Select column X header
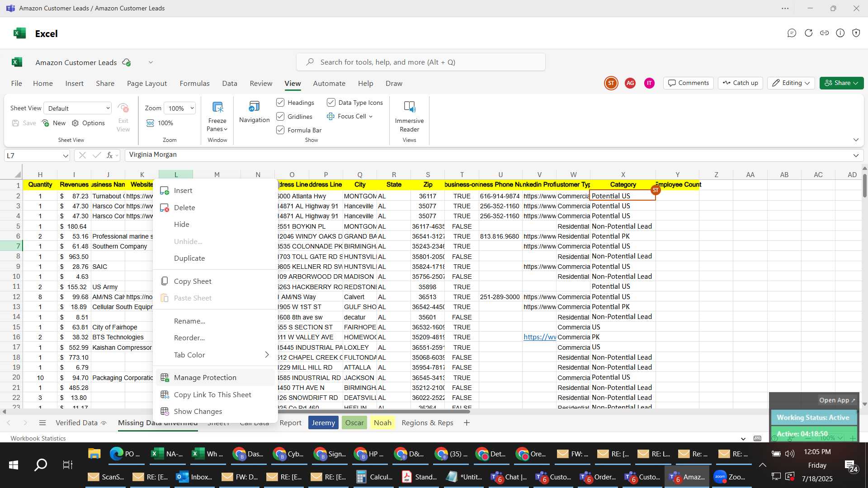The width and height of the screenshot is (868, 488). pyautogui.click(x=623, y=174)
